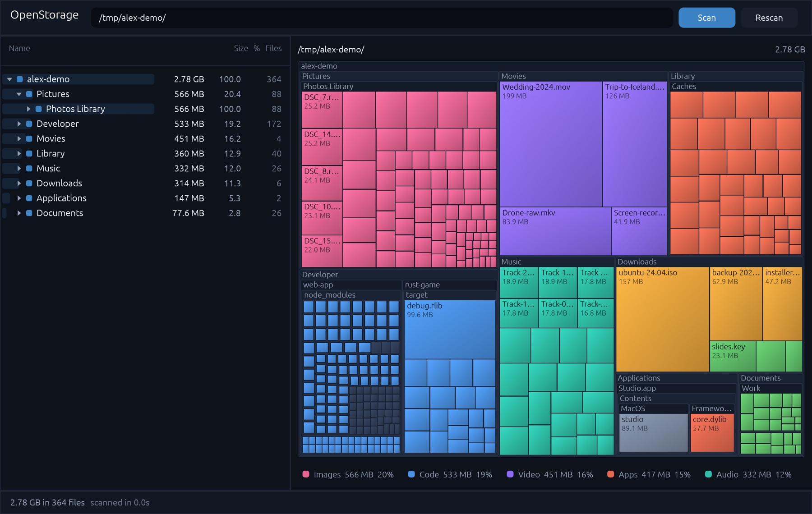This screenshot has width=812, height=514.
Task: Select the core.dylib treemap block
Action: tap(712, 433)
